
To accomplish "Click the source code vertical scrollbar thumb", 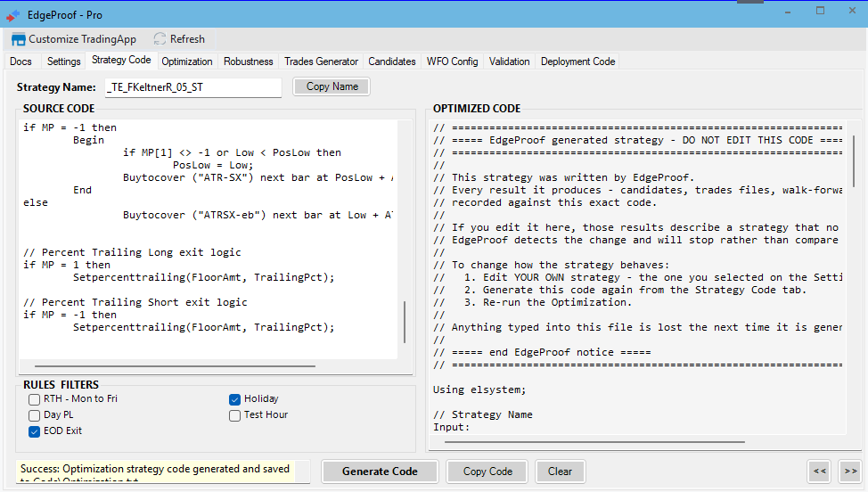I will (x=405, y=322).
